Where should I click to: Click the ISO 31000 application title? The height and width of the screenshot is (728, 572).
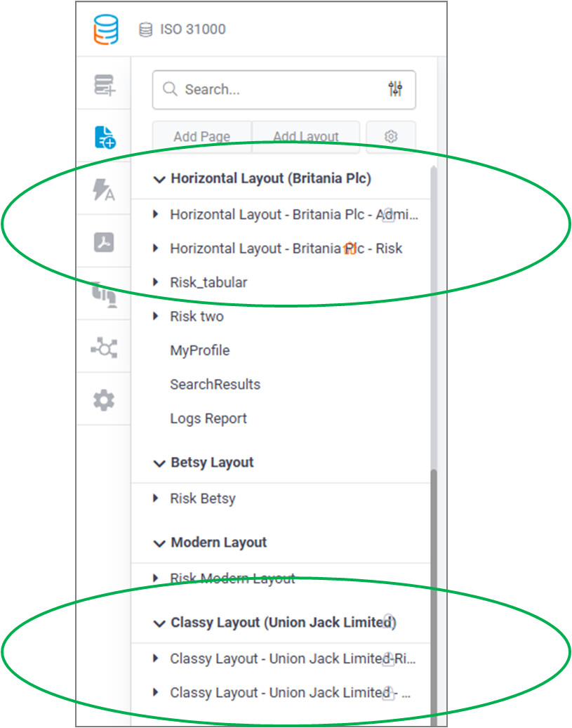(193, 29)
